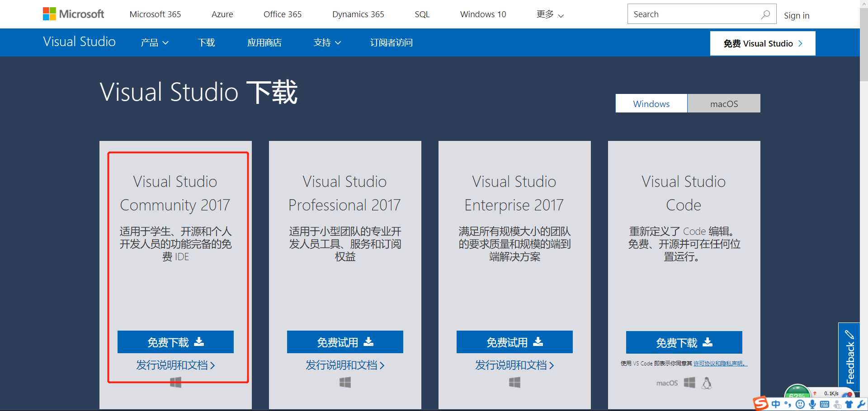Click the Visual Studio Enterprise 2017 title
The height and width of the screenshot is (411, 868).
click(514, 193)
